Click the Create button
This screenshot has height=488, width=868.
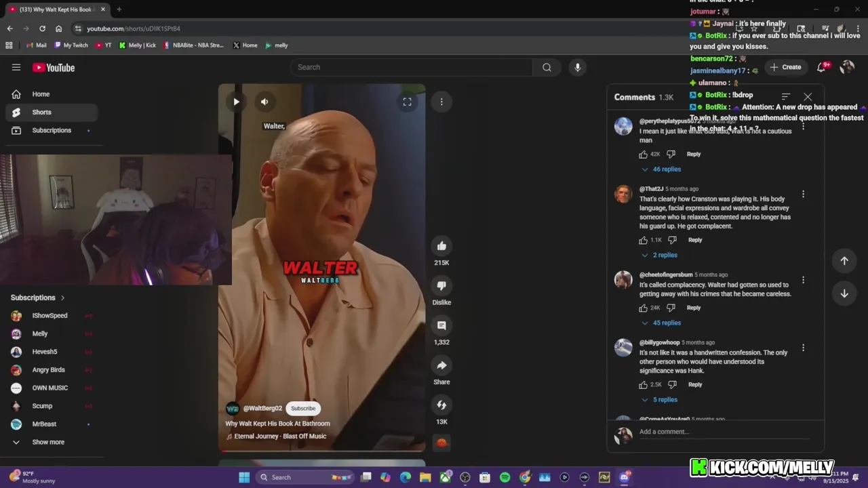pyautogui.click(x=785, y=67)
